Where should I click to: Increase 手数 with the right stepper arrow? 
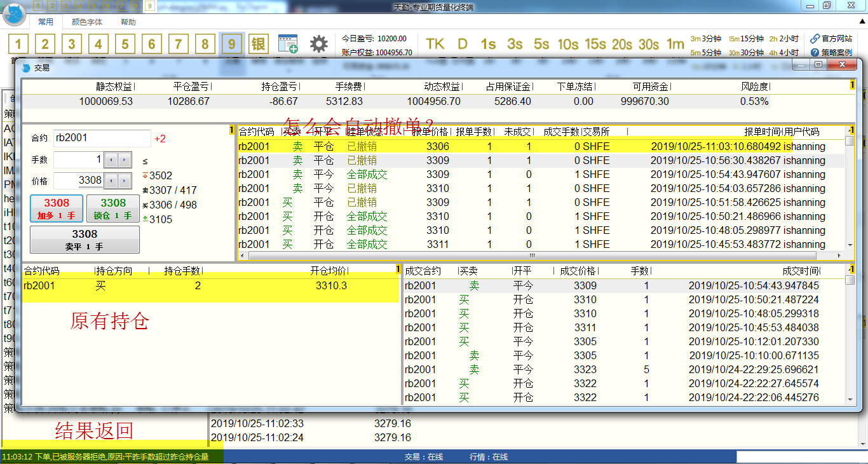125,160
